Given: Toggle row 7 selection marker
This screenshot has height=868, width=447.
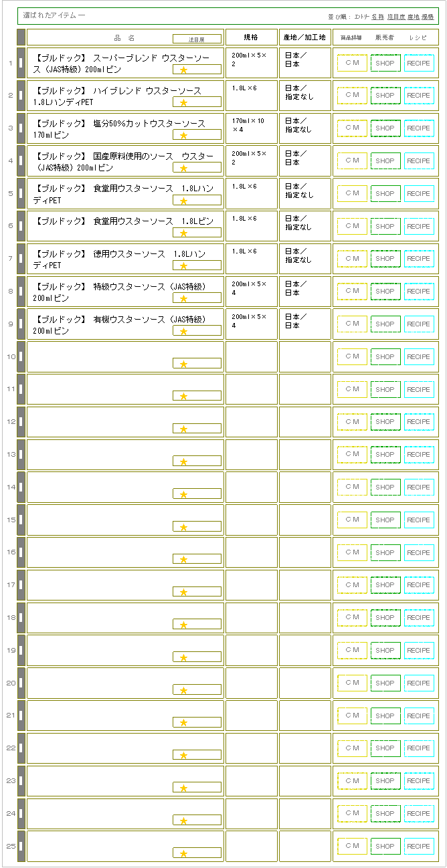Looking at the screenshot, I should (x=21, y=259).
